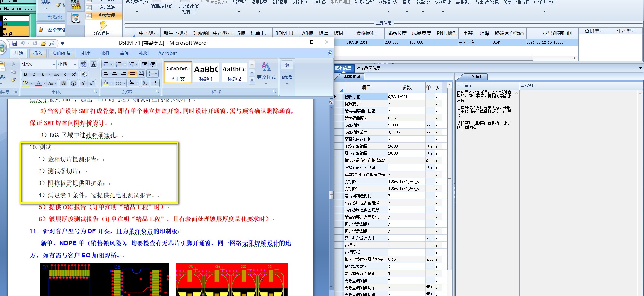The height and width of the screenshot is (296, 644).
Task: Apply subscript formatting
Action: pyautogui.click(x=65, y=74)
